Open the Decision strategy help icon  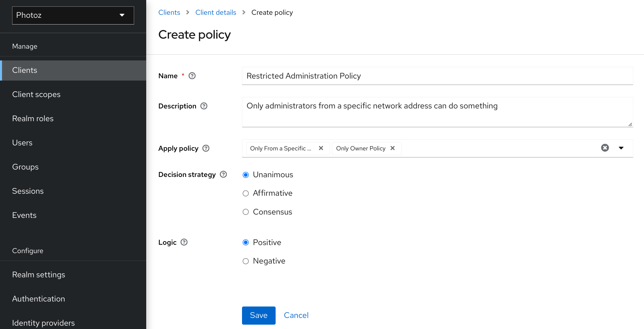tap(223, 174)
